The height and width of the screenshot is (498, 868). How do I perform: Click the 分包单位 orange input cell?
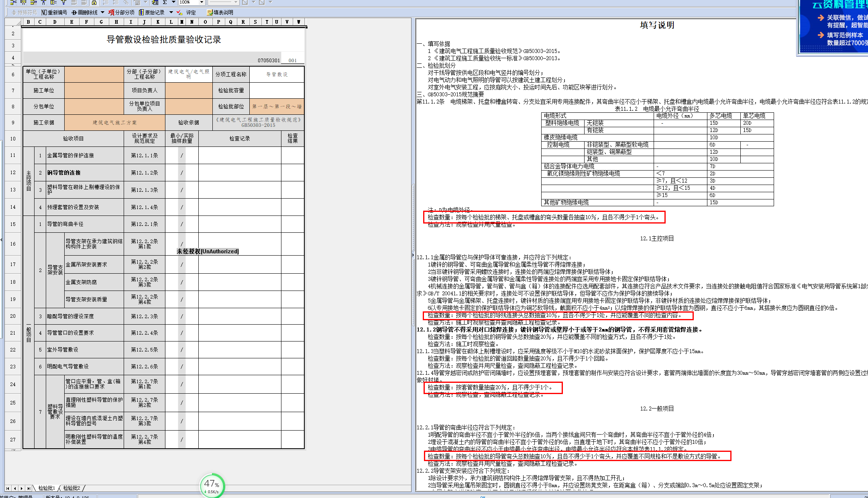[94, 107]
